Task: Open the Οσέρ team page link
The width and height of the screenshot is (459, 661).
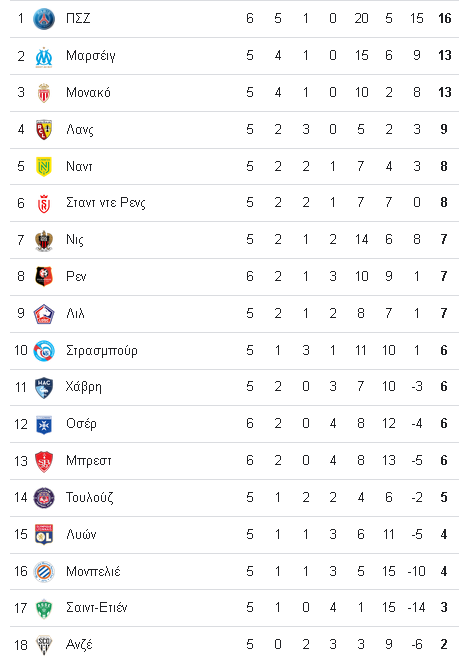Action: (81, 424)
